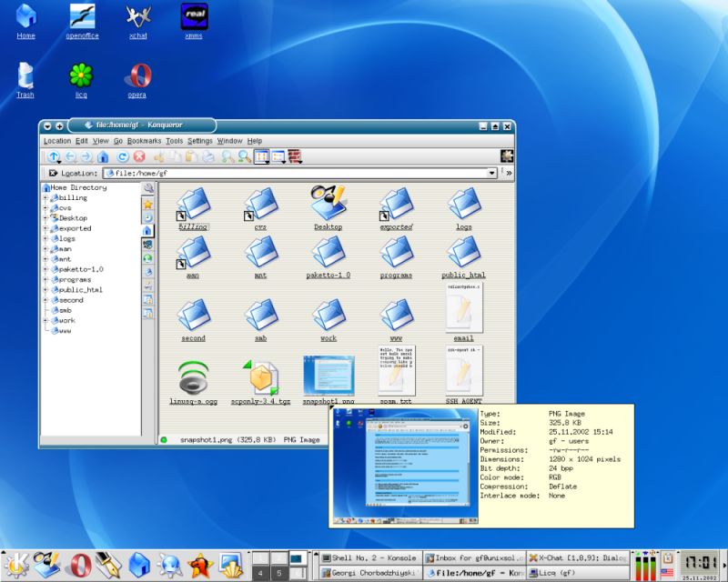Open the xchat desktop icon
Viewport: 728px width, 582px height.
(x=137, y=17)
